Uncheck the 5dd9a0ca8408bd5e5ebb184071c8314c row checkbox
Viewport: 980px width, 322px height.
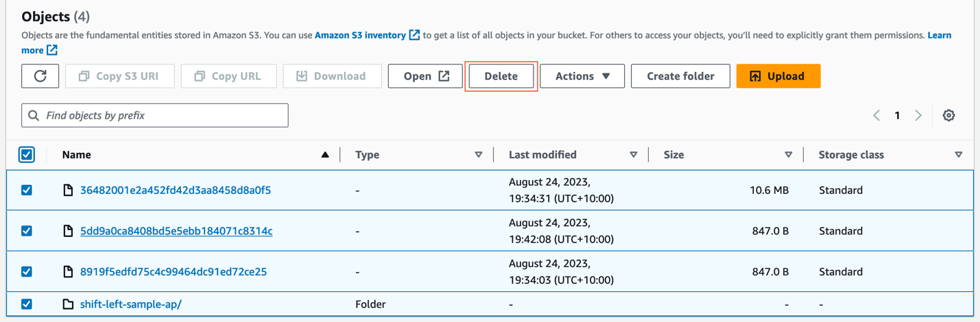pyautogui.click(x=27, y=231)
